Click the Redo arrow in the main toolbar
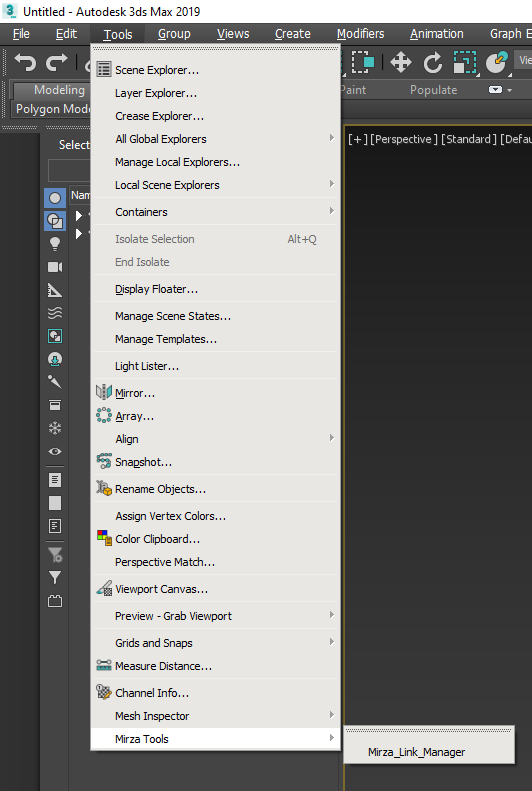 [x=56, y=62]
